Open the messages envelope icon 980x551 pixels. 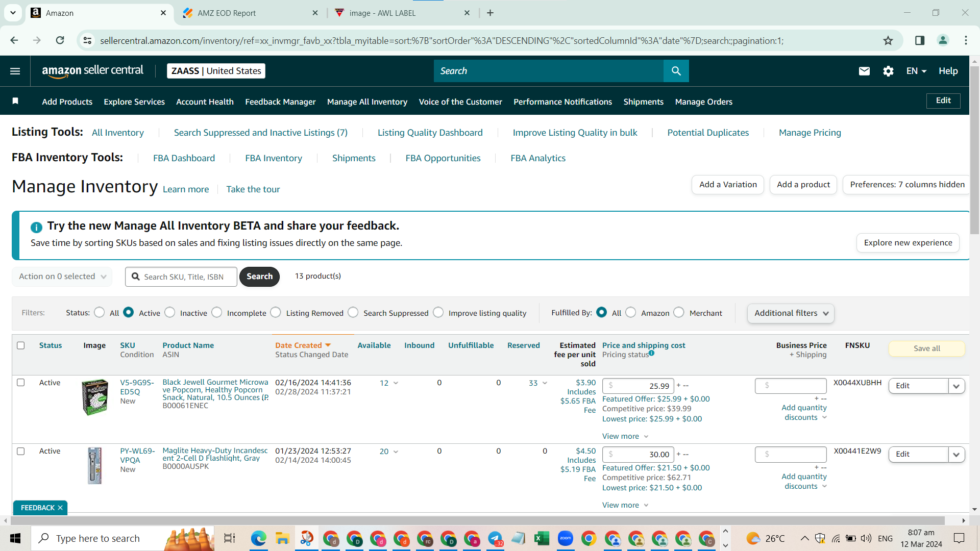click(864, 71)
